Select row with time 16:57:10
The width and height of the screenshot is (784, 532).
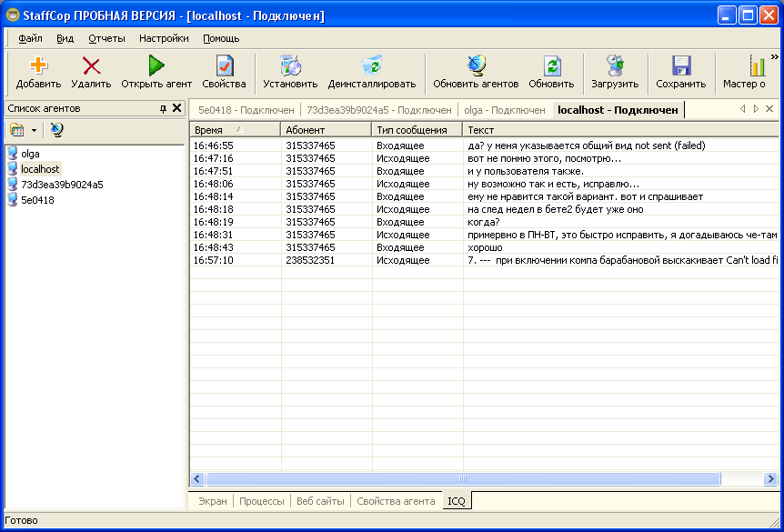pyautogui.click(x=484, y=260)
